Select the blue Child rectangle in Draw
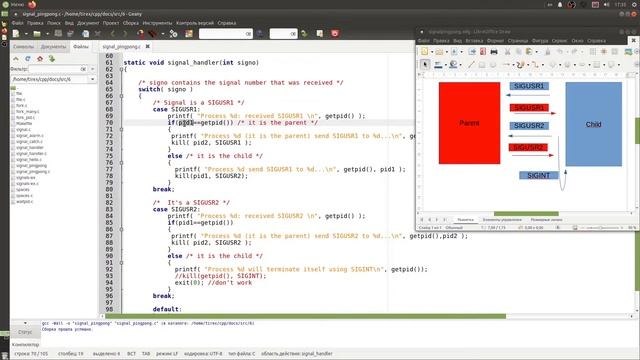 (593, 124)
